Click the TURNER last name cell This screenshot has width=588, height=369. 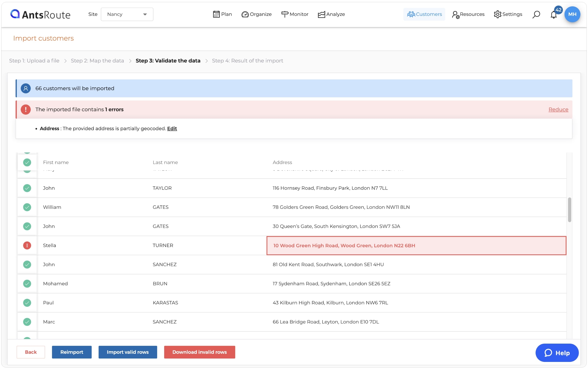(x=163, y=245)
